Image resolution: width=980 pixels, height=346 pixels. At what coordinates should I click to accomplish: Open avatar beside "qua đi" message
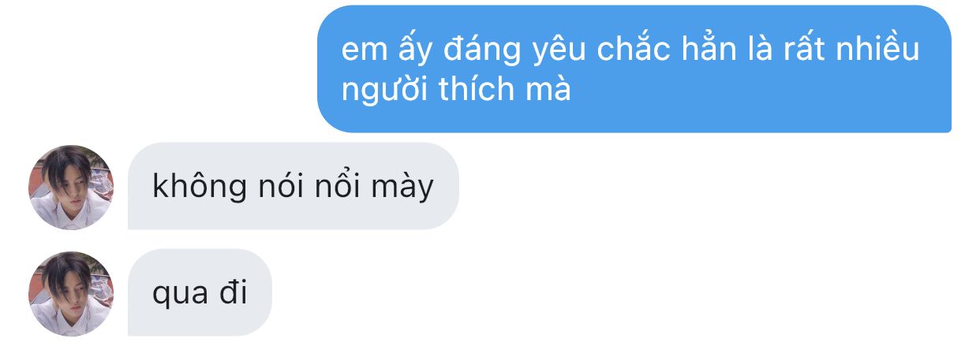(x=71, y=293)
